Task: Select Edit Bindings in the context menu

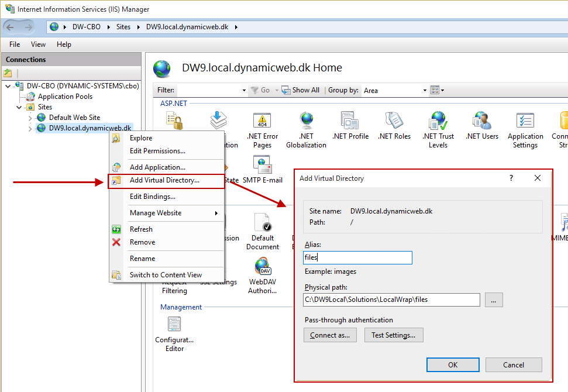Action: click(153, 197)
